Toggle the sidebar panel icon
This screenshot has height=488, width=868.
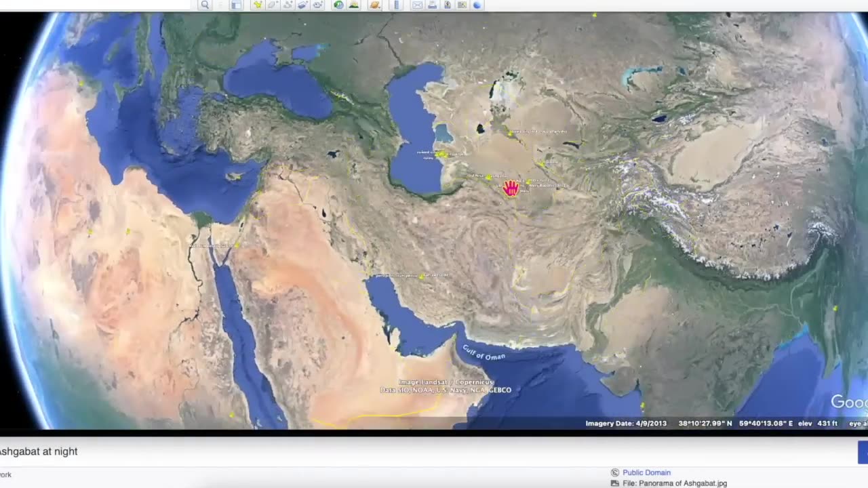[237, 5]
